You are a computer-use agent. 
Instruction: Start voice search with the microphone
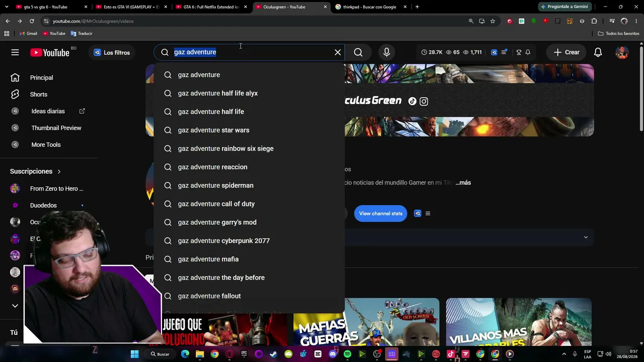coord(386,52)
